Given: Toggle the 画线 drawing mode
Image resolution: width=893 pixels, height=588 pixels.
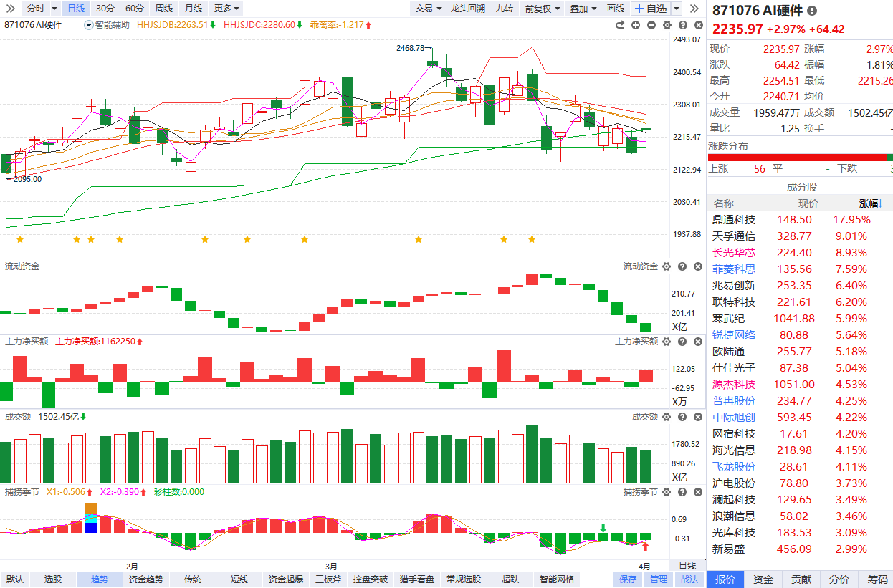Looking at the screenshot, I should coord(615,9).
